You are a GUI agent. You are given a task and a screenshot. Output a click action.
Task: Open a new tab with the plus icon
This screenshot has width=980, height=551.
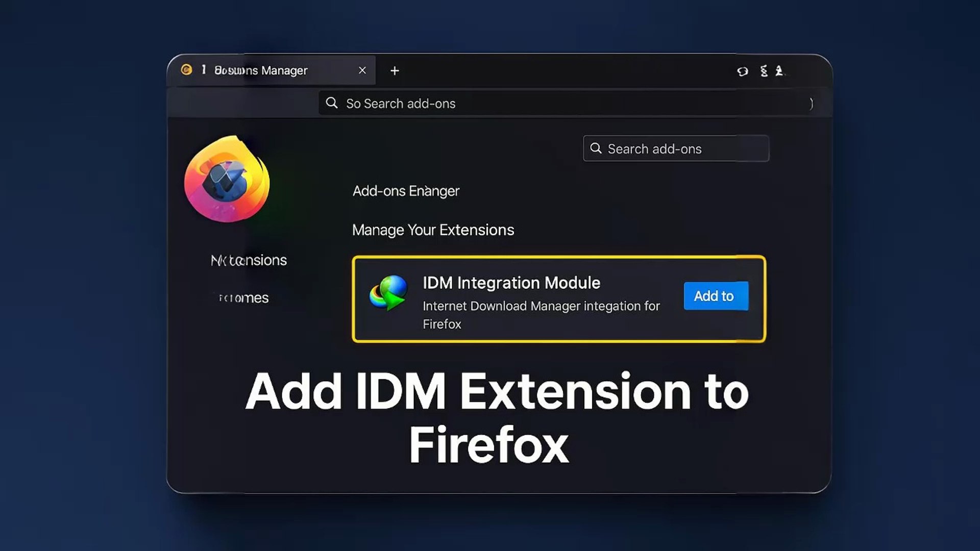(395, 71)
